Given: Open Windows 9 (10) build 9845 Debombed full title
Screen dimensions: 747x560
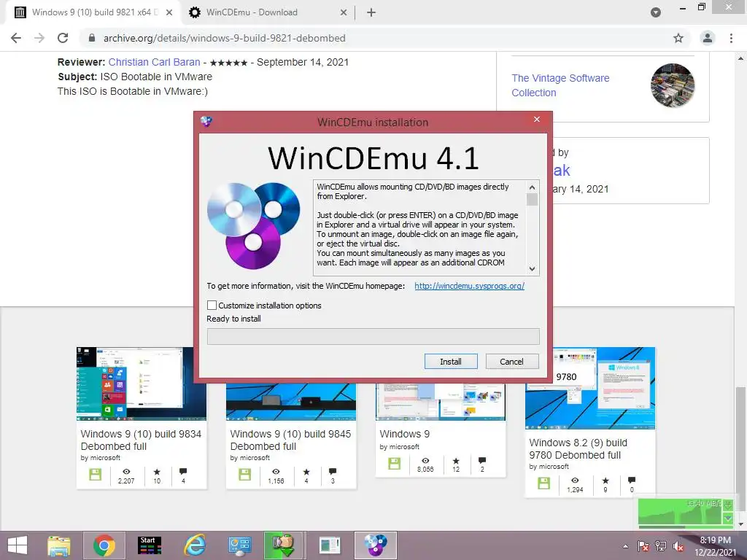Looking at the screenshot, I should coord(290,440).
